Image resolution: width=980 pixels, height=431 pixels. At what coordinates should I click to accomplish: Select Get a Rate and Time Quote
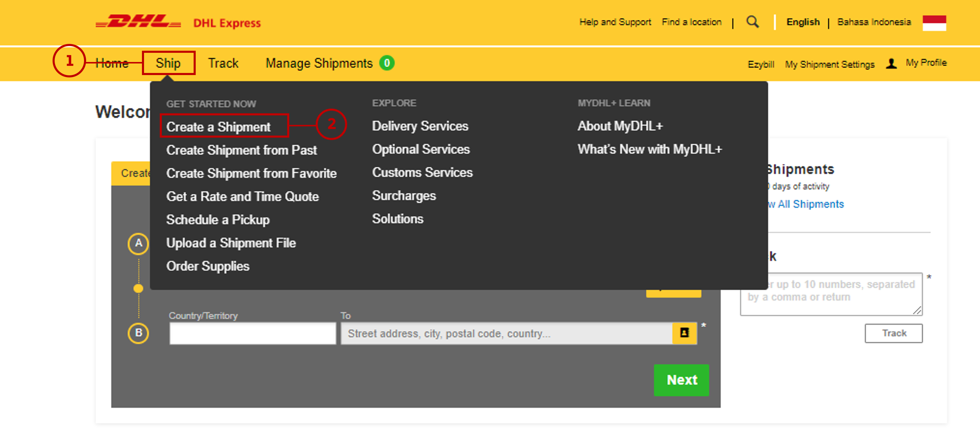[242, 196]
